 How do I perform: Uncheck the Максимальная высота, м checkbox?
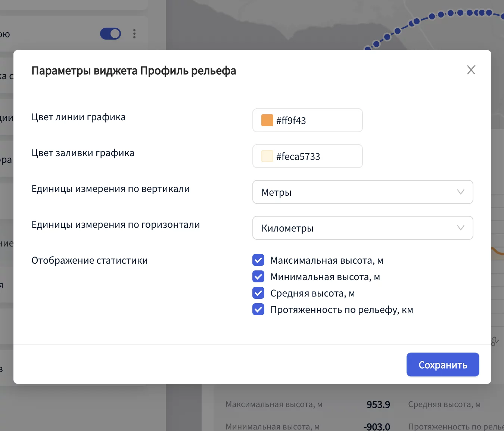tap(258, 260)
